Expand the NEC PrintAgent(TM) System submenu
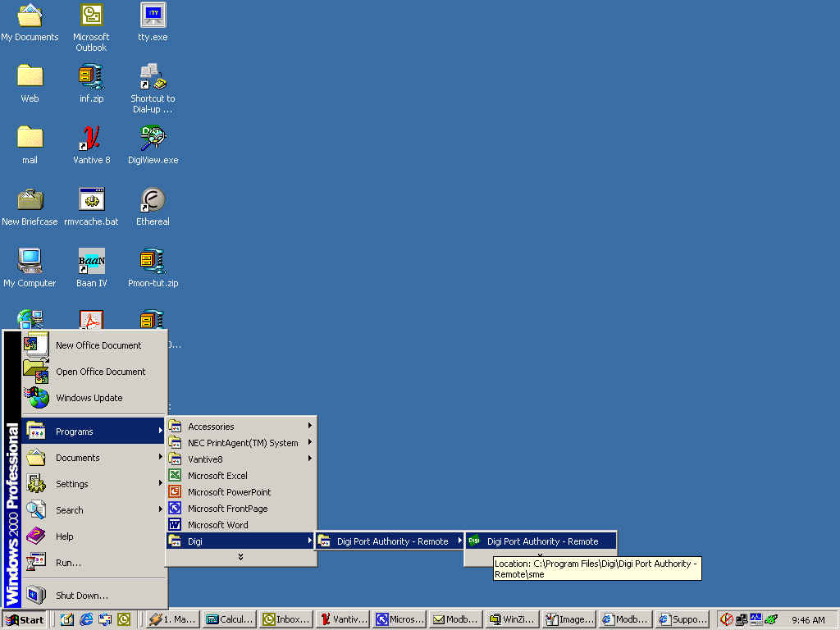840x630 pixels. pyautogui.click(x=240, y=443)
